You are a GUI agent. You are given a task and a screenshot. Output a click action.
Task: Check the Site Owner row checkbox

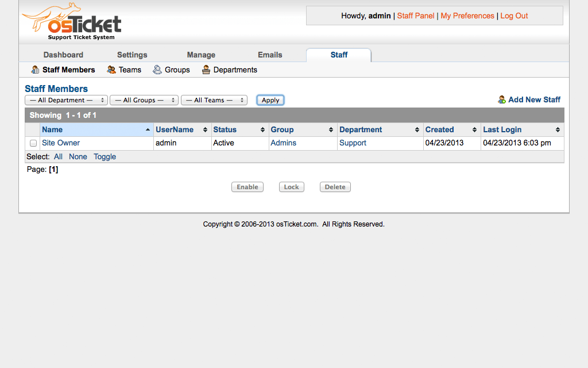point(33,143)
